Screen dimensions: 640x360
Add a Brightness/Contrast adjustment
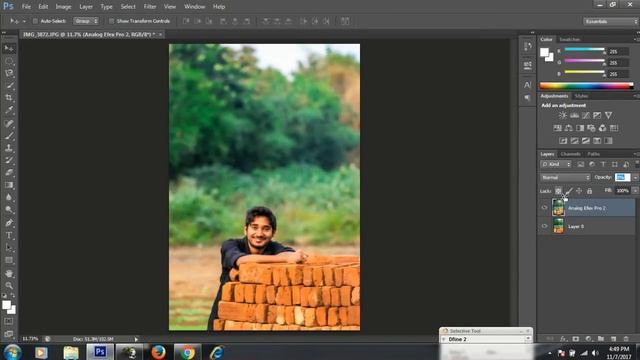coord(563,116)
